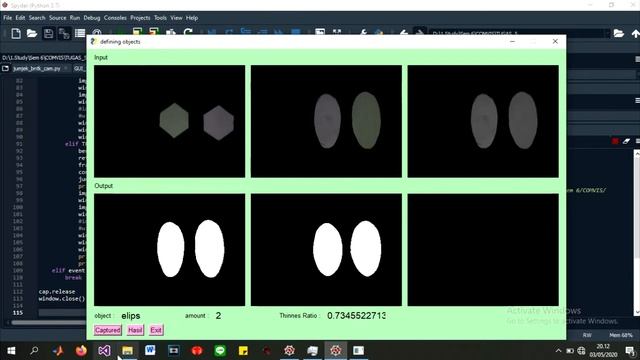
Task: Click the 'RW' status bar entry
Action: [587, 335]
